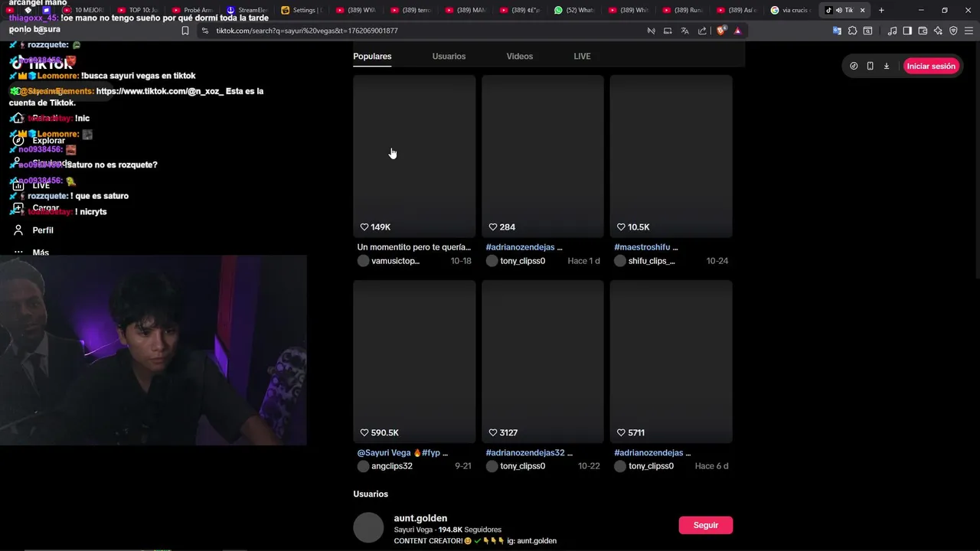Open a new browser tab

click(x=881, y=10)
